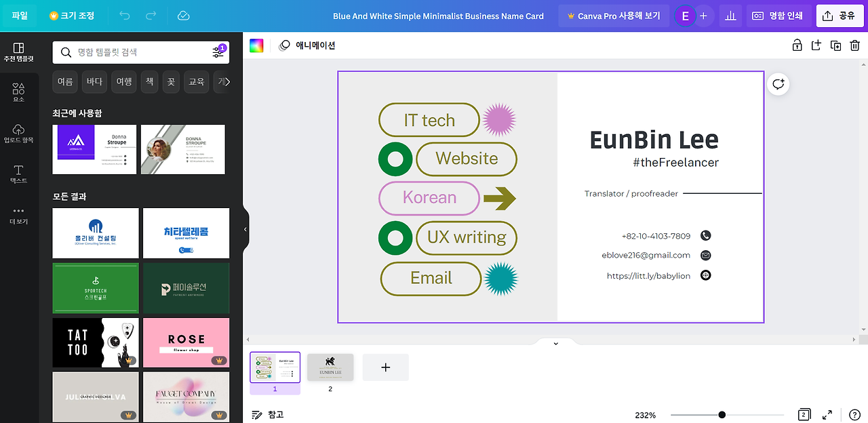Choose the pink ROSE flower shop template

[x=186, y=343]
